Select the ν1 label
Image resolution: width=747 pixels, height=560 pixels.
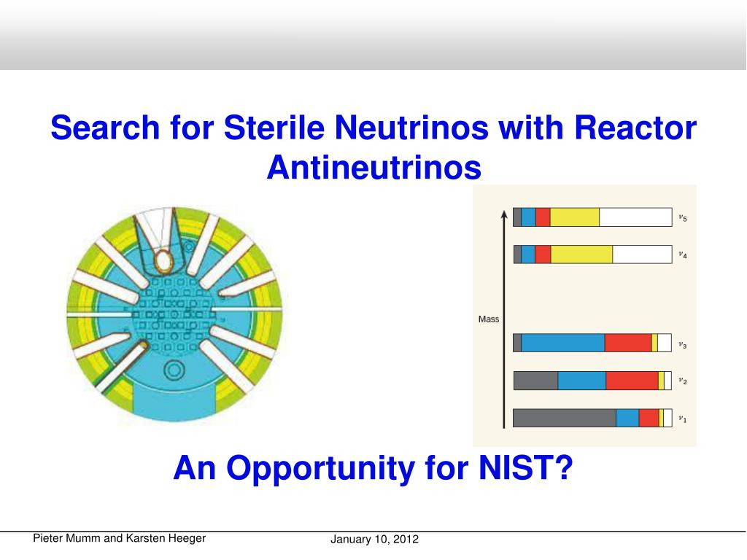[682, 418]
